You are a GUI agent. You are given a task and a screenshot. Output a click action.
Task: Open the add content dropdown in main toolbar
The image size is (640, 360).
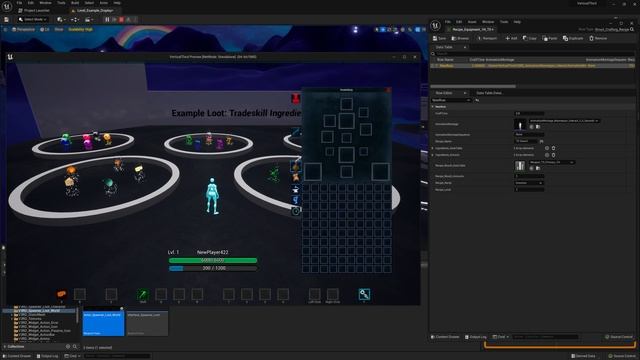(x=61, y=19)
